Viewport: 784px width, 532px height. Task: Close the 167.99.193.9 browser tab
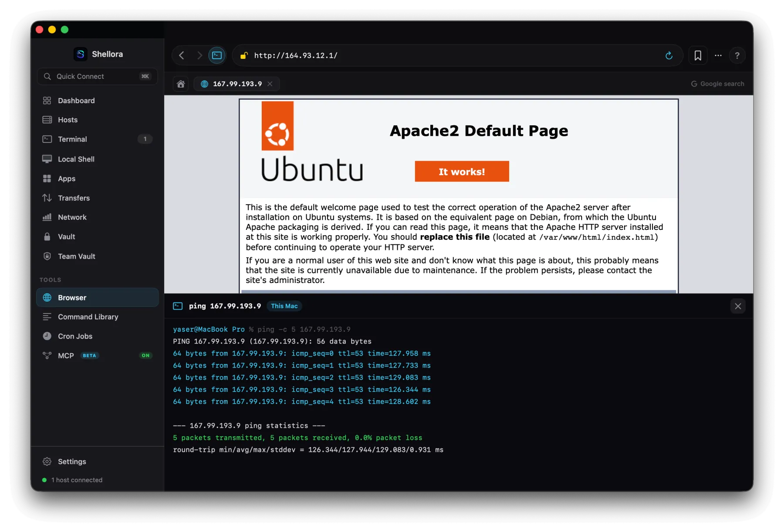click(270, 84)
